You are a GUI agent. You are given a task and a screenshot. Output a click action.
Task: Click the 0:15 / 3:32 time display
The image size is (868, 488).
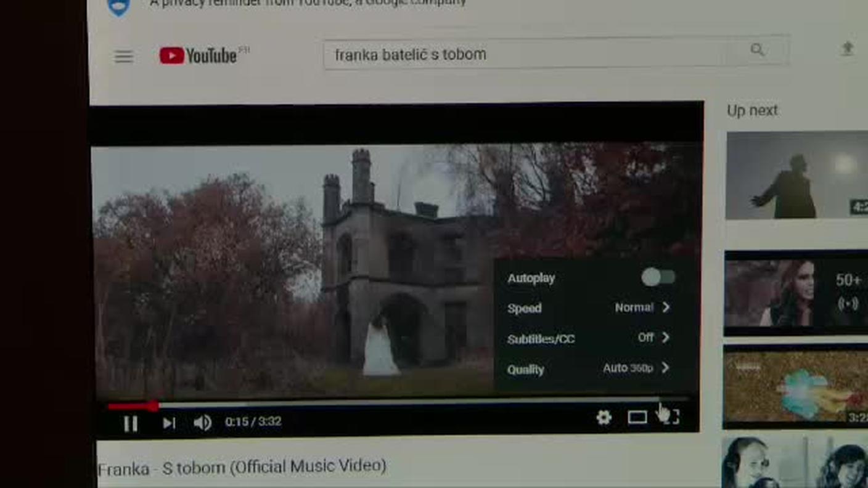point(253,422)
